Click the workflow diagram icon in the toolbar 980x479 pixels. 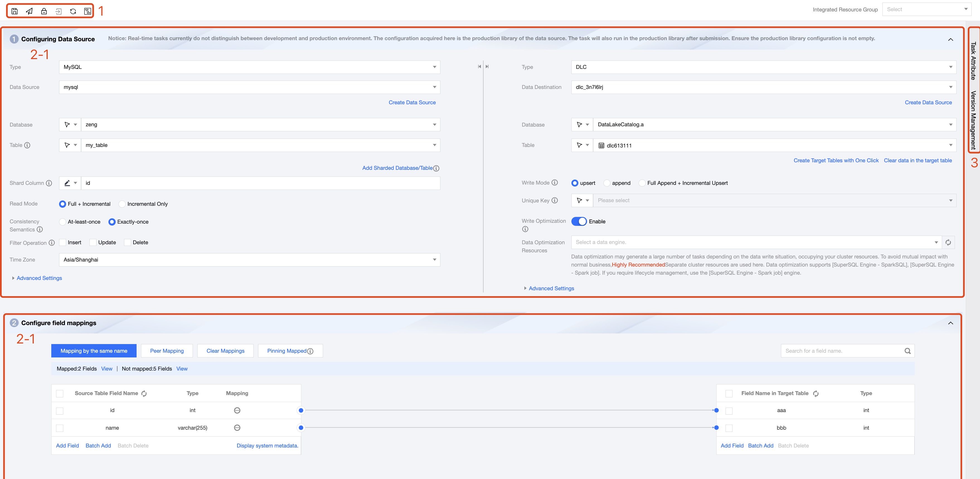click(x=88, y=11)
